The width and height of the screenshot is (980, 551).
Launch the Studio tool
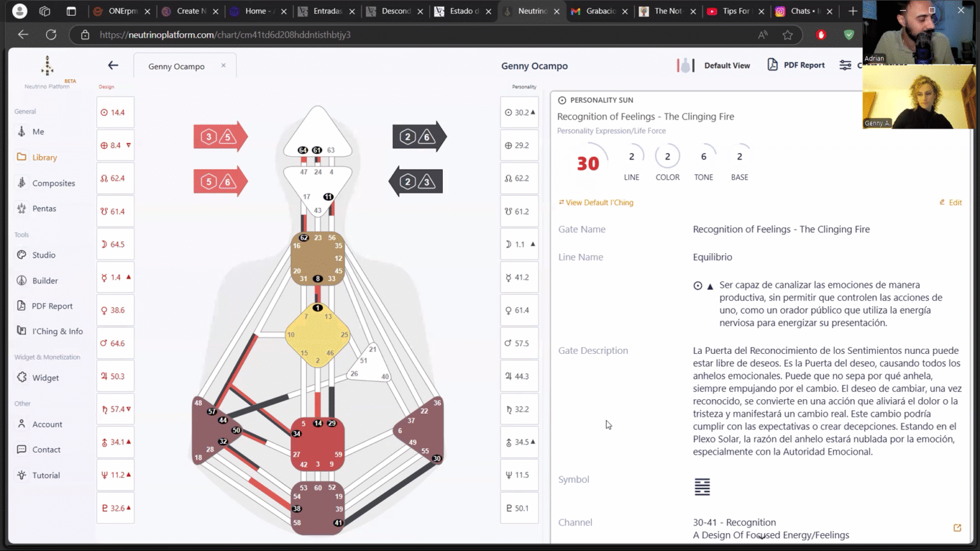(x=43, y=255)
